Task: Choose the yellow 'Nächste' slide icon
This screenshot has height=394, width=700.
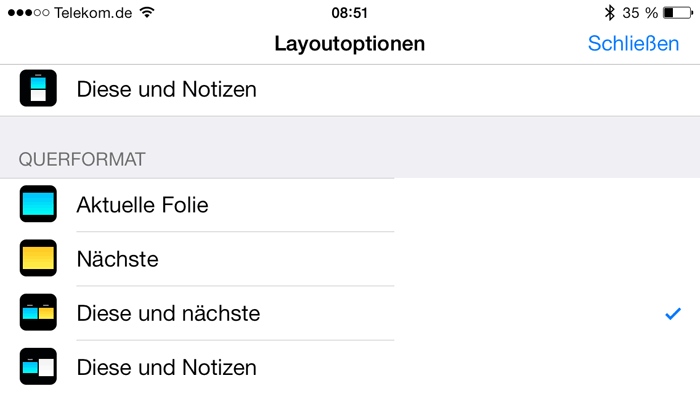Action: pos(38,258)
